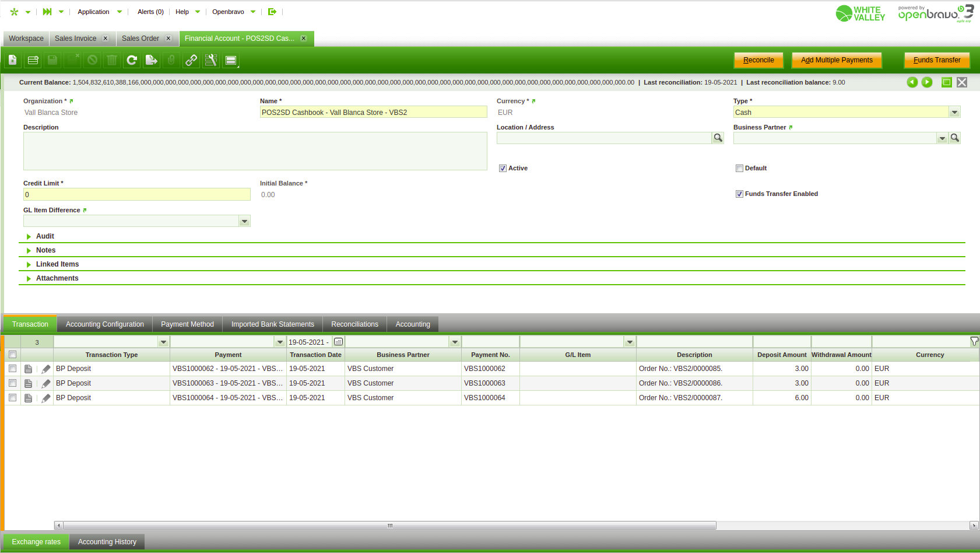Image resolution: width=980 pixels, height=553 pixels.
Task: Click pencil edit icon for VBS1000062 row
Action: 46,369
